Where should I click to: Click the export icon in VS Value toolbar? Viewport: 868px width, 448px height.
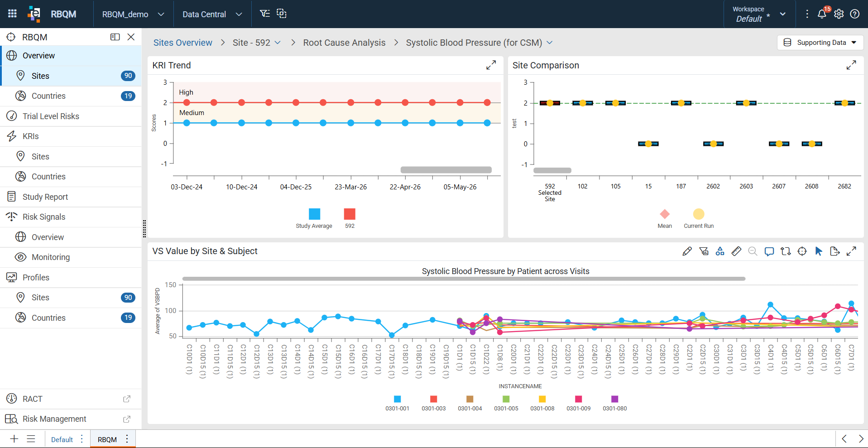835,251
